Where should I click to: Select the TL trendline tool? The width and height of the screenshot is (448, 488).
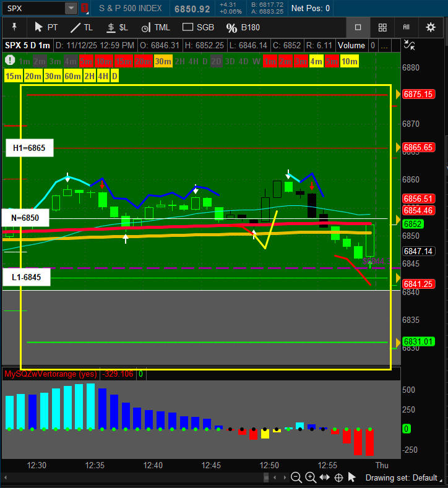point(81,27)
